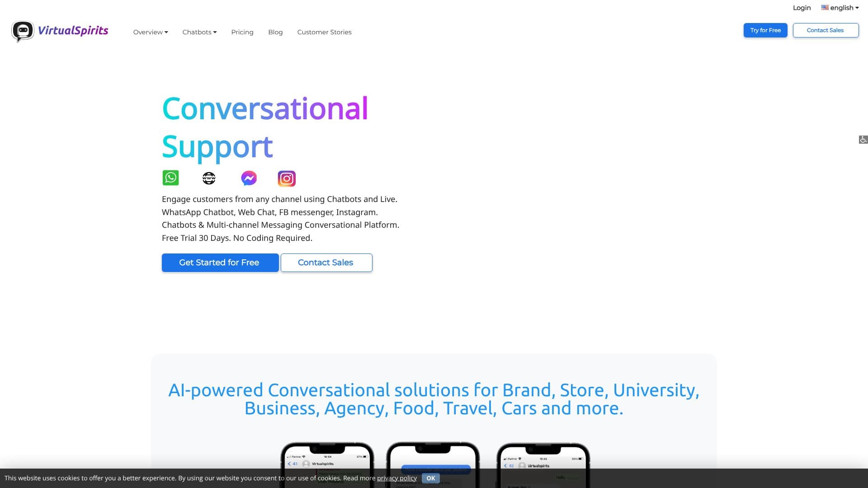The width and height of the screenshot is (868, 488).
Task: Click "Free Trial 30 Days. No Coding Required." text
Action: 237,238
